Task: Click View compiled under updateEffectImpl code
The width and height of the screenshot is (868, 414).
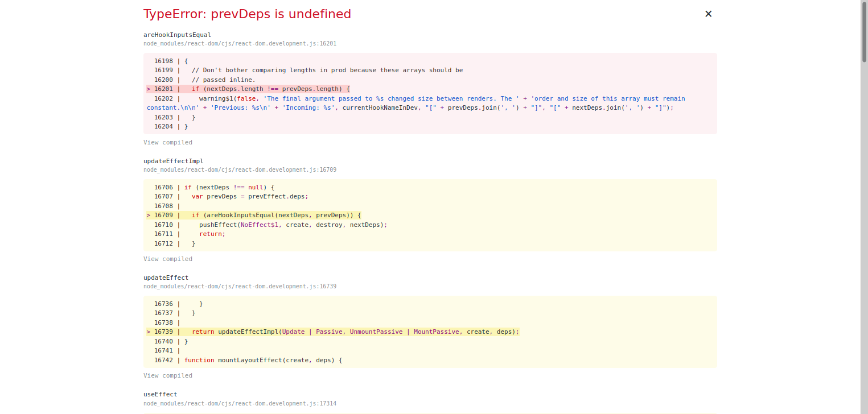Action: [x=168, y=259]
